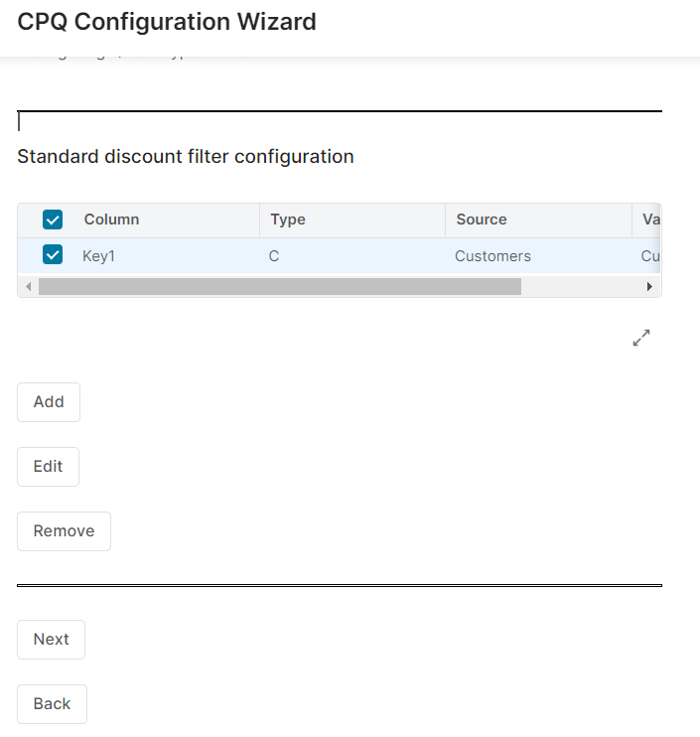Click the horizontal scrollbar left arrow
The image size is (700, 737).
click(x=28, y=287)
